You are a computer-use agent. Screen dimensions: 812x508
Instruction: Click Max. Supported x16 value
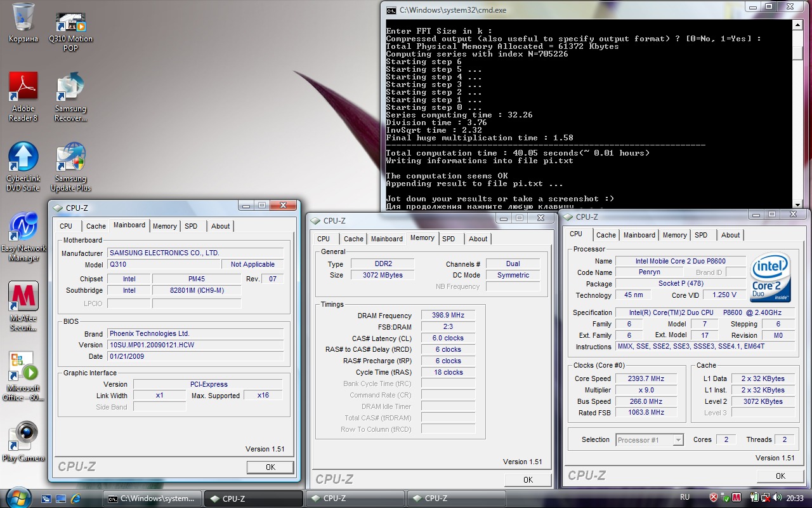point(263,395)
